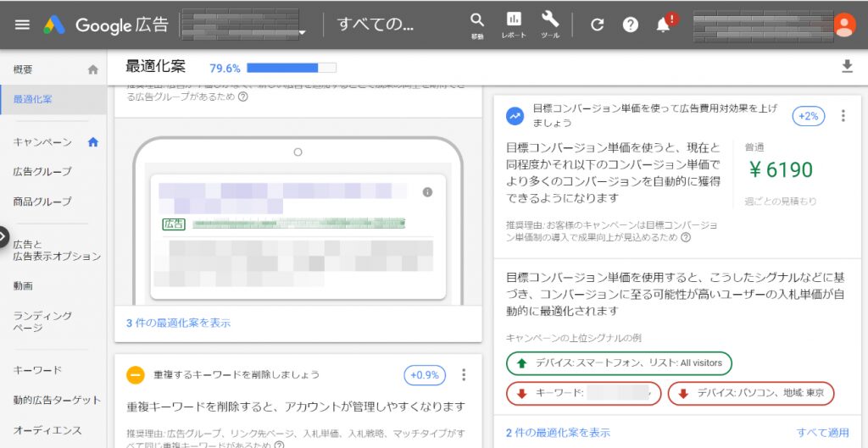The image size is (868, 448).
Task: Click the 2 件の最適化案を表示 link
Action: [558, 433]
